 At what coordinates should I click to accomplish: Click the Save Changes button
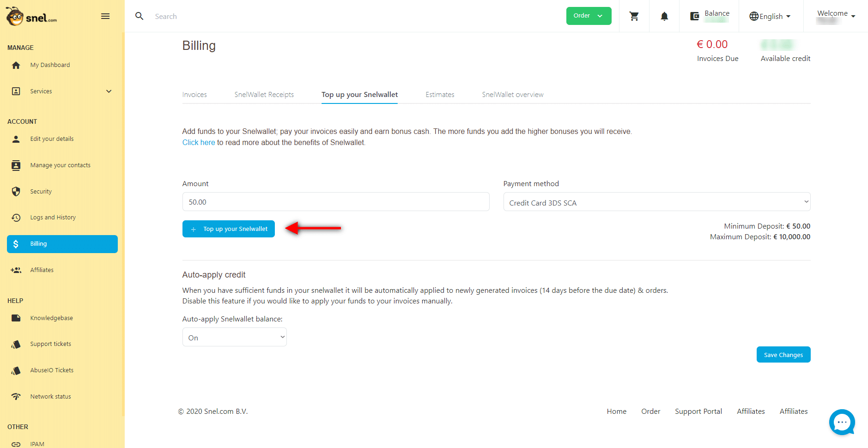click(783, 355)
